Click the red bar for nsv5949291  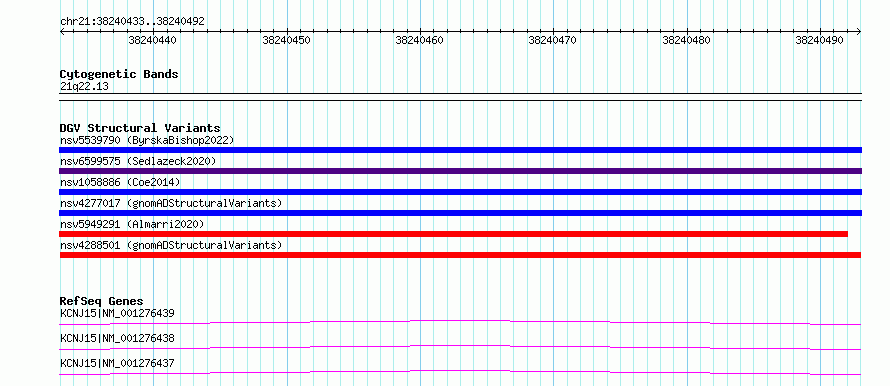[454, 234]
